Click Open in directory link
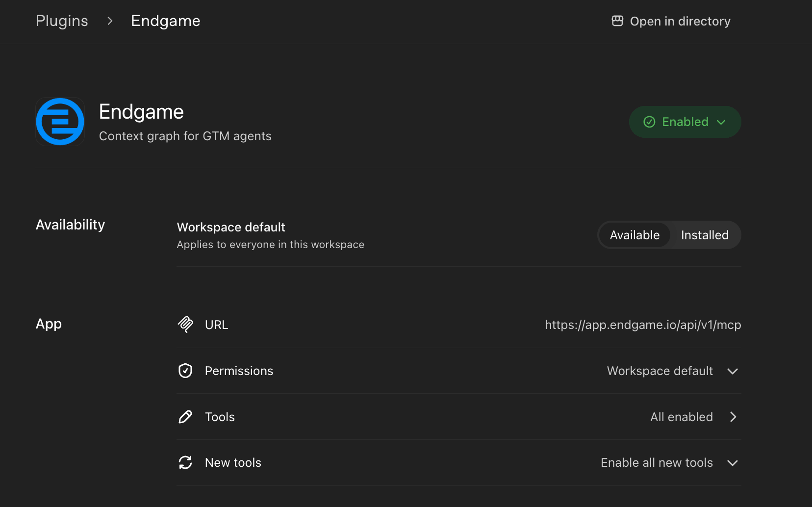This screenshot has height=507, width=812. click(x=671, y=21)
